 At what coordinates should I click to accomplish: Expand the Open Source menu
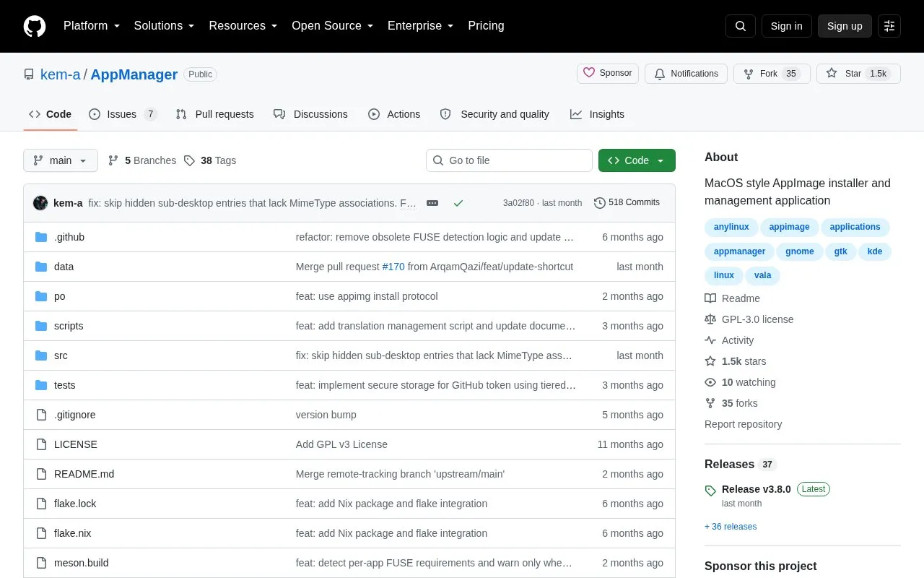coord(333,26)
